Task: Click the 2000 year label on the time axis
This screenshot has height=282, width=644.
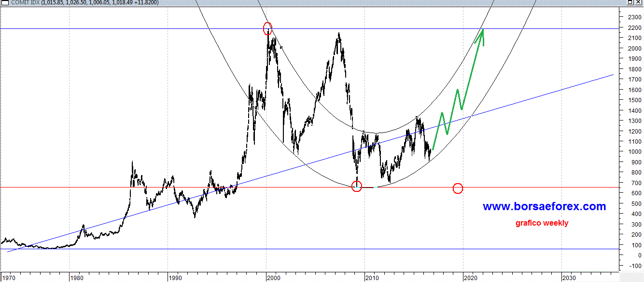Action: (273, 278)
